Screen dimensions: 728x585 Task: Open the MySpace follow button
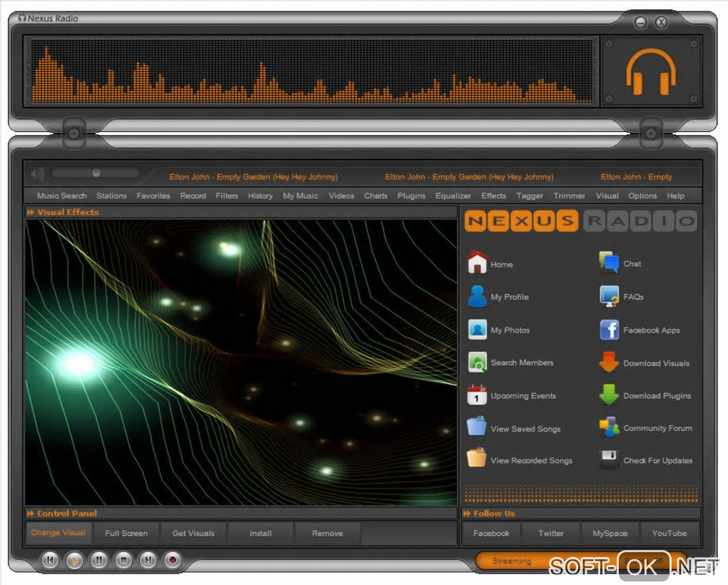click(x=610, y=533)
